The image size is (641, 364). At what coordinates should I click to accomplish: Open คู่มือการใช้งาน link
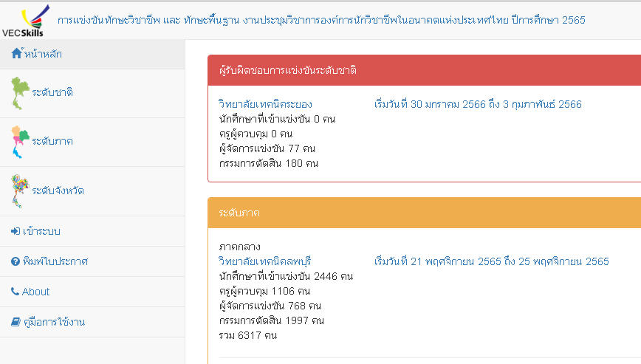55,322
